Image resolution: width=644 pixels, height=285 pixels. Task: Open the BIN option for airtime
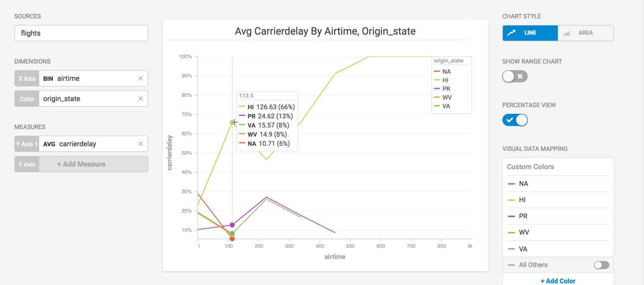[48, 78]
